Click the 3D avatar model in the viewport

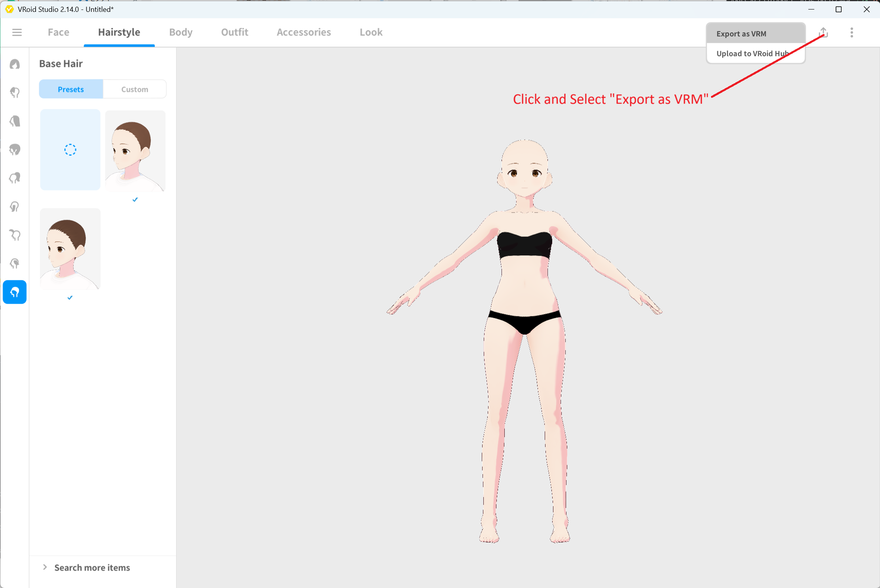tap(525, 341)
